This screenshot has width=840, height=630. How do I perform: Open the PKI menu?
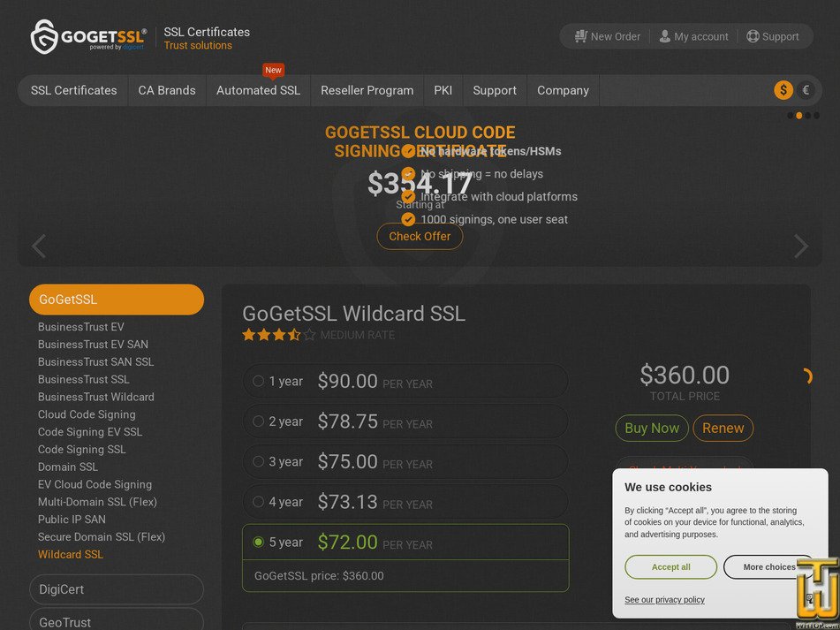coord(443,90)
